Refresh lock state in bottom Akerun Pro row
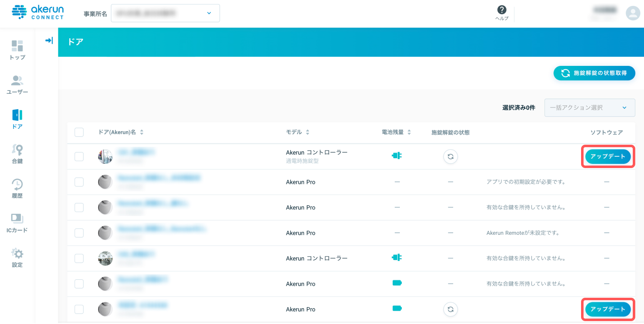The image size is (644, 324). (450, 309)
